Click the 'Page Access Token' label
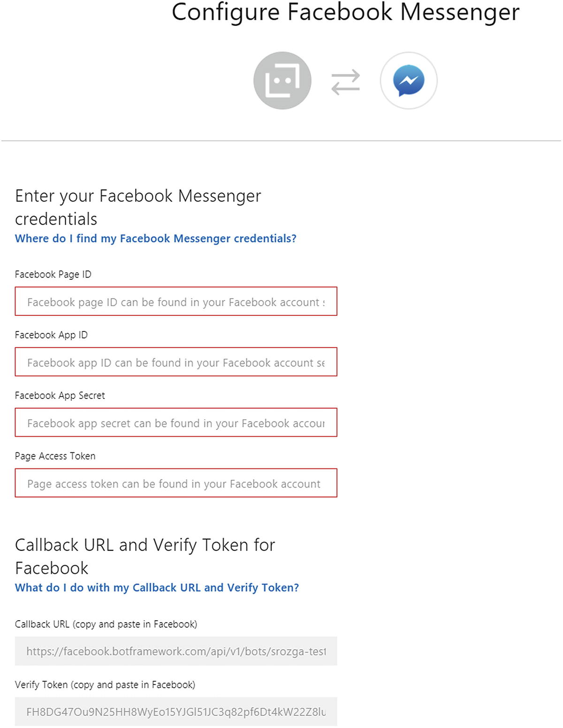Screen dimensions: 563x728 [x=55, y=456]
